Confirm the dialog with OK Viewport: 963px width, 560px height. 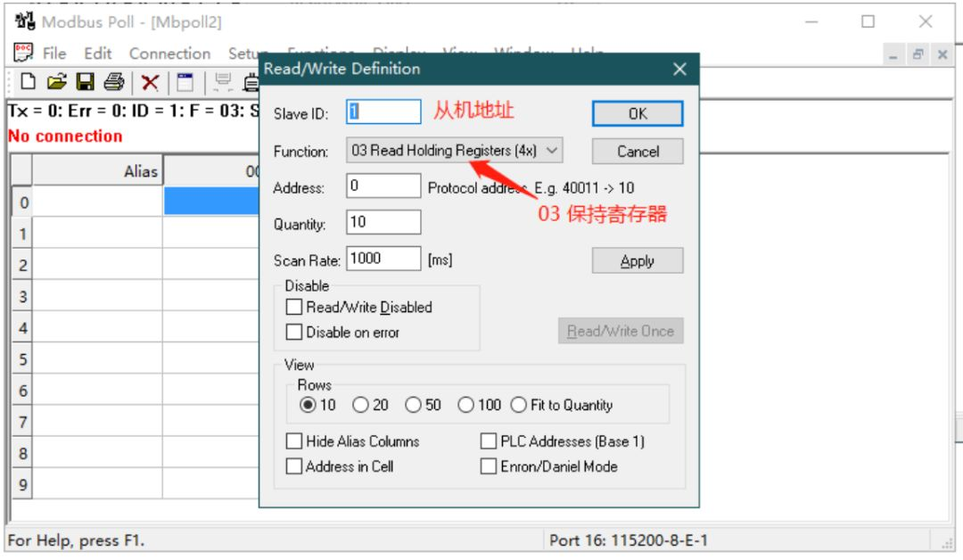tap(638, 113)
